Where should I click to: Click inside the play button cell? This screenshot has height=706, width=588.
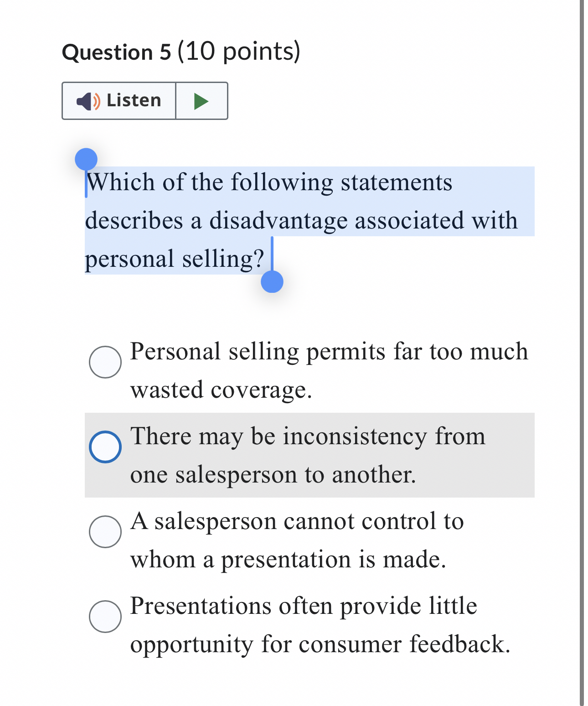point(201,101)
